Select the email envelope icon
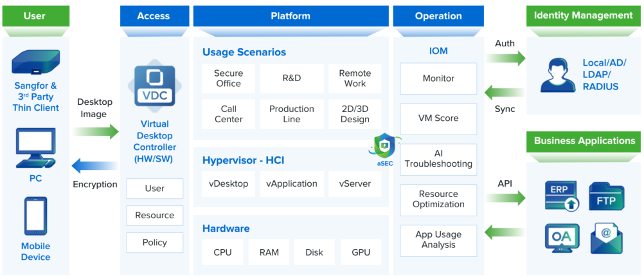The image size is (644, 280). click(x=607, y=238)
